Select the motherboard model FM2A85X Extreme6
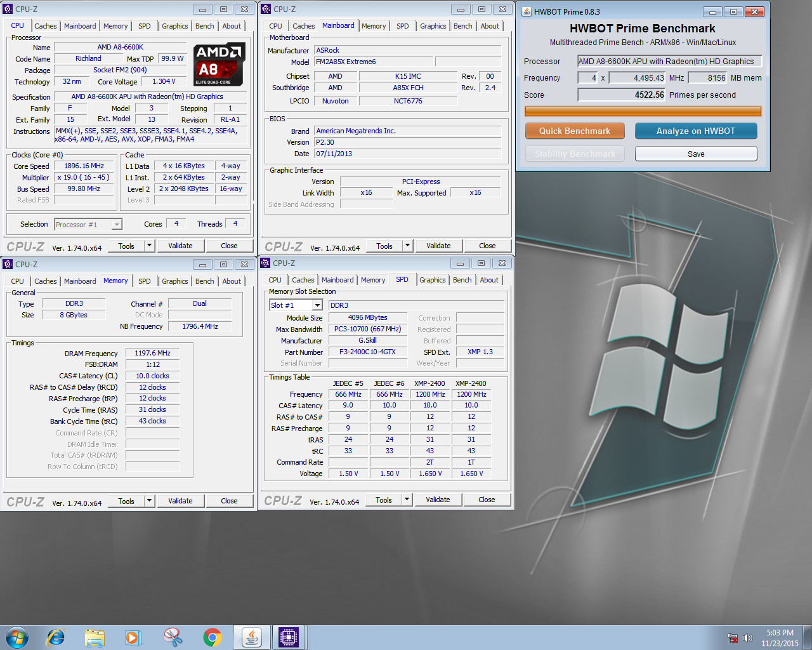 374,62
